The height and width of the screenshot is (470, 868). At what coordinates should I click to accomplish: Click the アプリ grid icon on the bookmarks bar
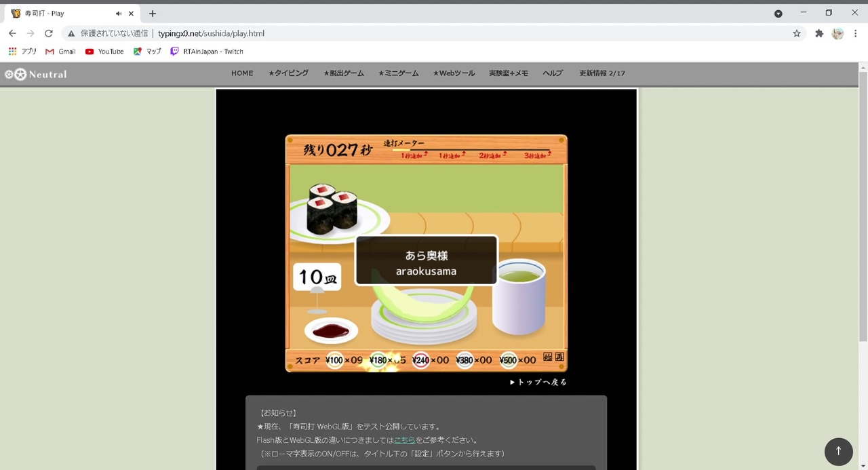tap(12, 51)
